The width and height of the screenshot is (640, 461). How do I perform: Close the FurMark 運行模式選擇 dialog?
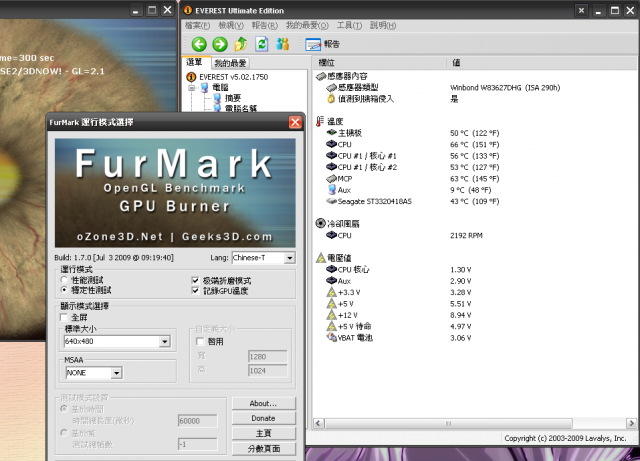[x=295, y=122]
